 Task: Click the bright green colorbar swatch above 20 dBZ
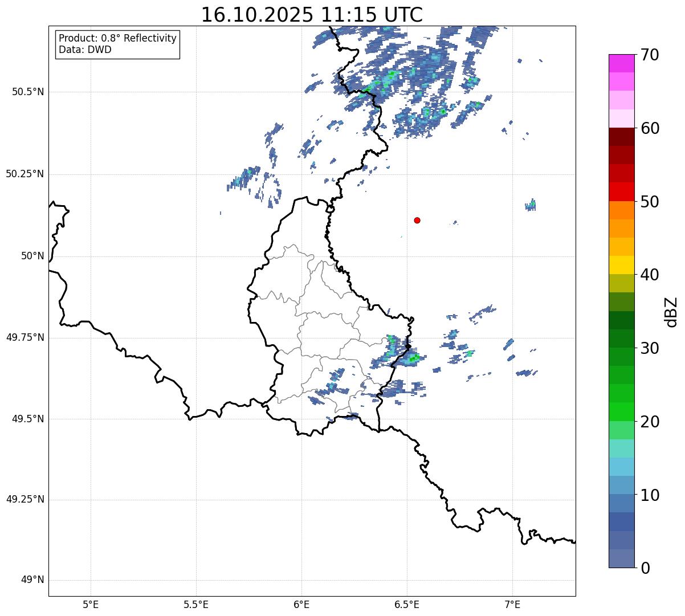click(x=622, y=411)
